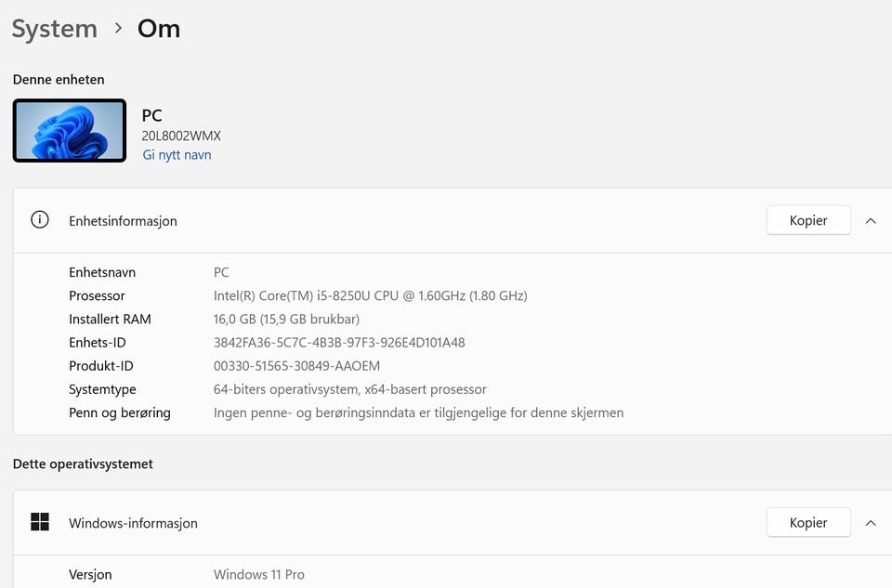Click the breadcrumb arrow after System

(118, 28)
